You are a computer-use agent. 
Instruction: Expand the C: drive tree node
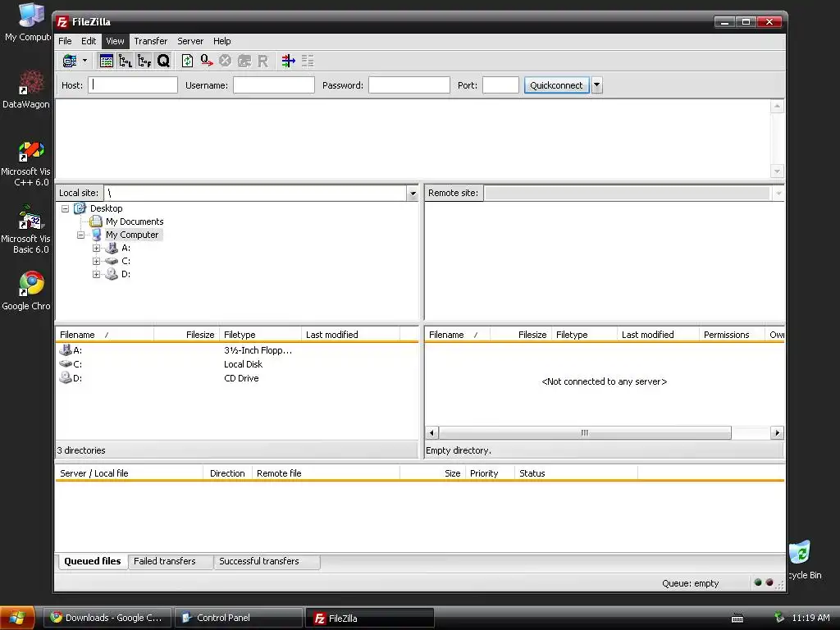[x=97, y=261]
